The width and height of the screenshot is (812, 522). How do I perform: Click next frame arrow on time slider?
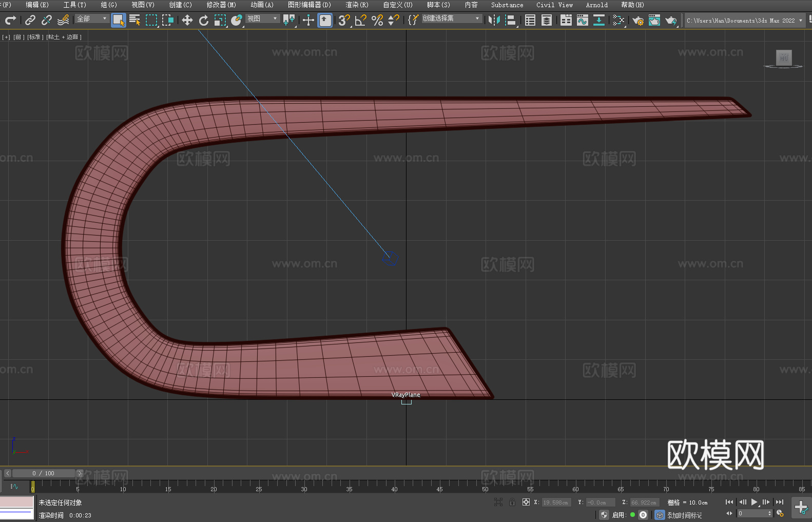80,473
